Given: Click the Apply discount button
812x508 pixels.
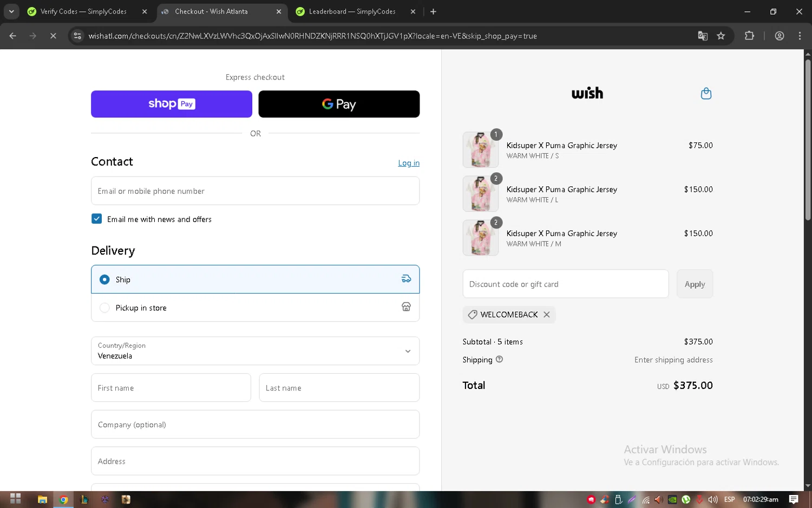Looking at the screenshot, I should click(695, 284).
